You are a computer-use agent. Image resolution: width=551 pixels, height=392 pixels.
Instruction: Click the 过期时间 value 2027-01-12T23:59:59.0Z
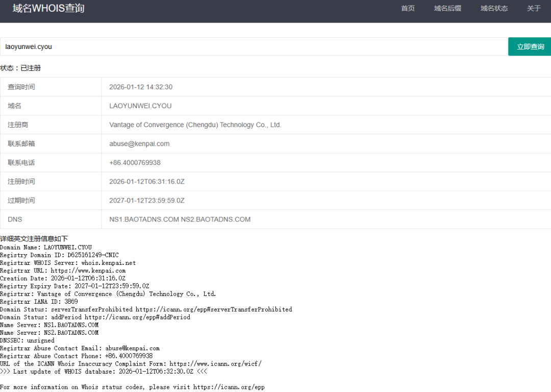point(147,201)
